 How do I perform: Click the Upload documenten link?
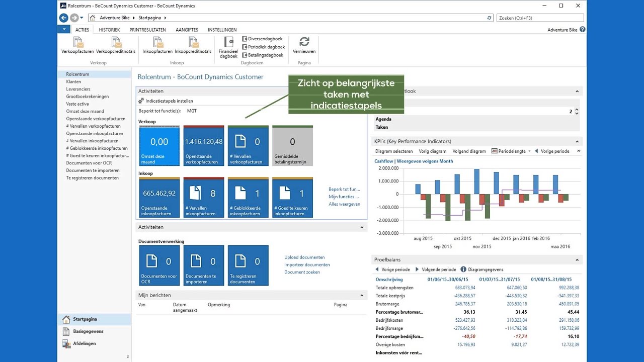coord(304,257)
